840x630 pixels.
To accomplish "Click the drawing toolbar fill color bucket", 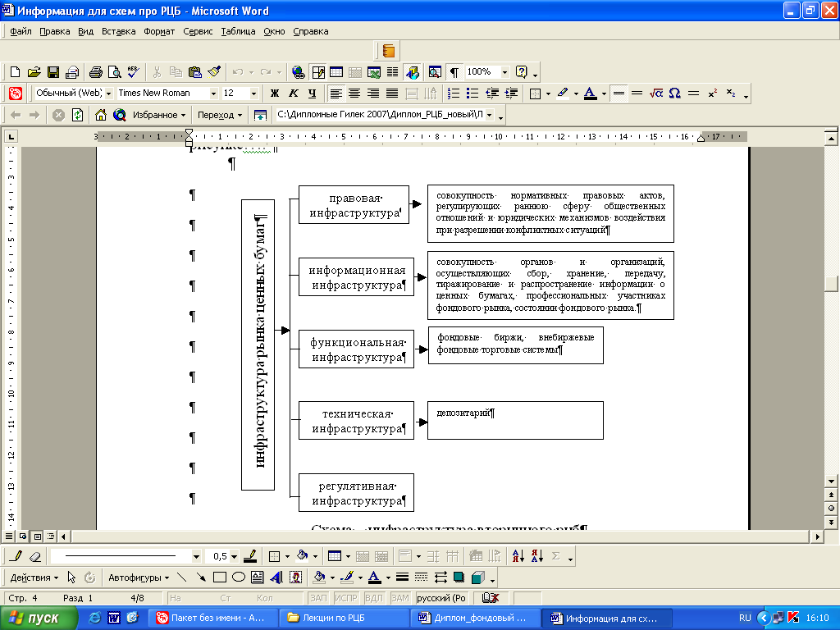I will (x=319, y=577).
